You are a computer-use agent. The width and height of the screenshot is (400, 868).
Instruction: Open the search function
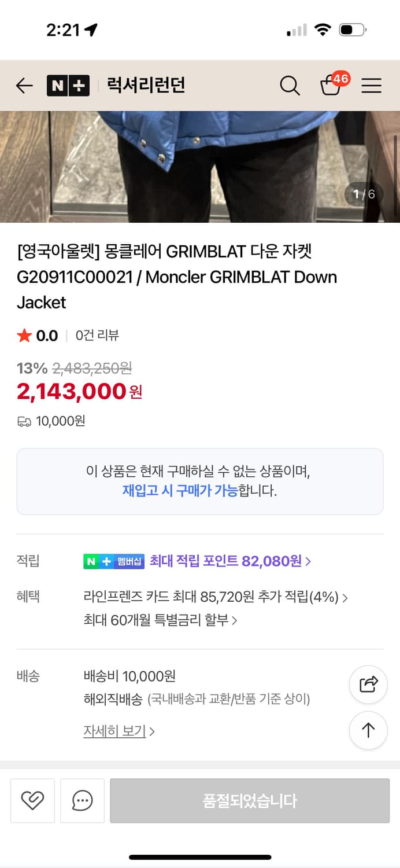[x=290, y=85]
